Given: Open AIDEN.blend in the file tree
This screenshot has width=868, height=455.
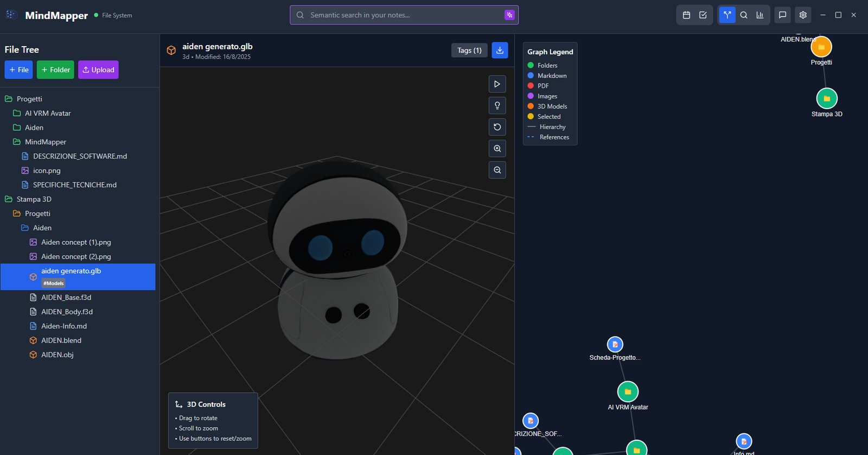Looking at the screenshot, I should (x=61, y=340).
